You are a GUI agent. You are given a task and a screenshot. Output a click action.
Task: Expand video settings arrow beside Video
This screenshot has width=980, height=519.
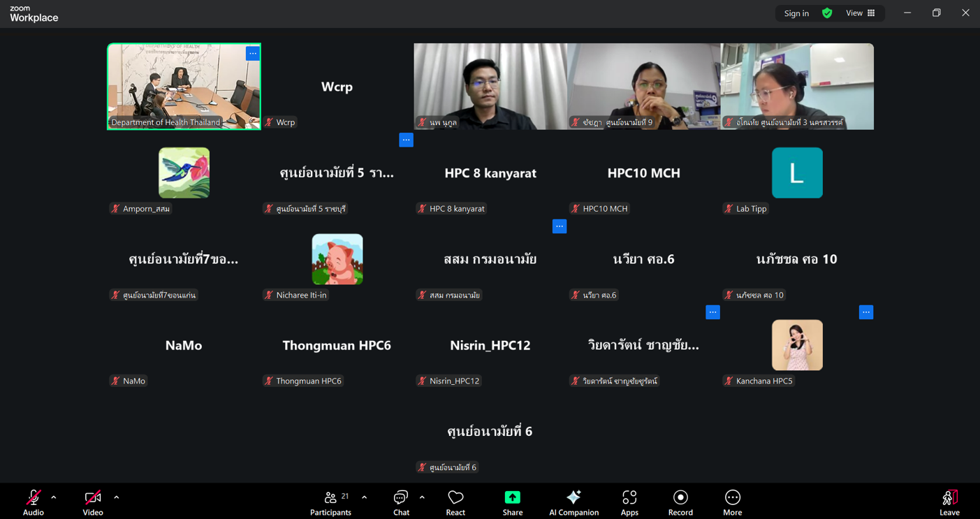click(116, 497)
